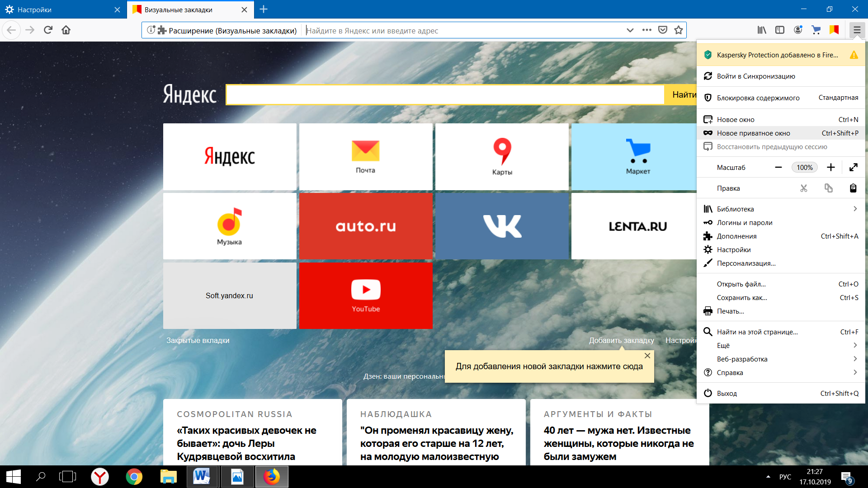Click Выход to quit Firefox
868x488 pixels.
tap(781, 394)
